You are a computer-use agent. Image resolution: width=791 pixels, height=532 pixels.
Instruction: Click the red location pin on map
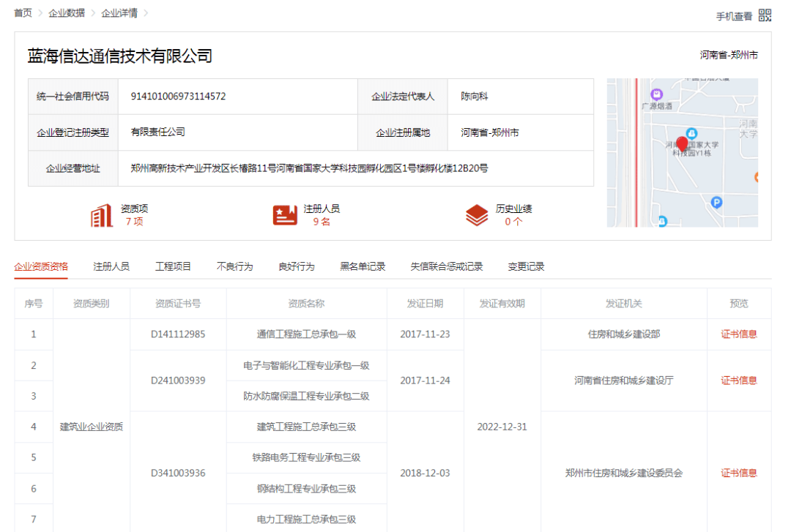coord(682,143)
